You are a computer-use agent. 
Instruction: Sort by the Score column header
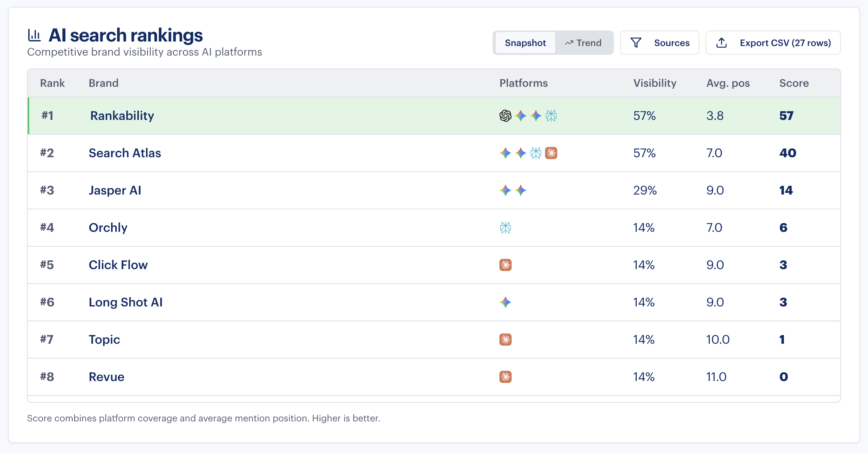(x=794, y=83)
